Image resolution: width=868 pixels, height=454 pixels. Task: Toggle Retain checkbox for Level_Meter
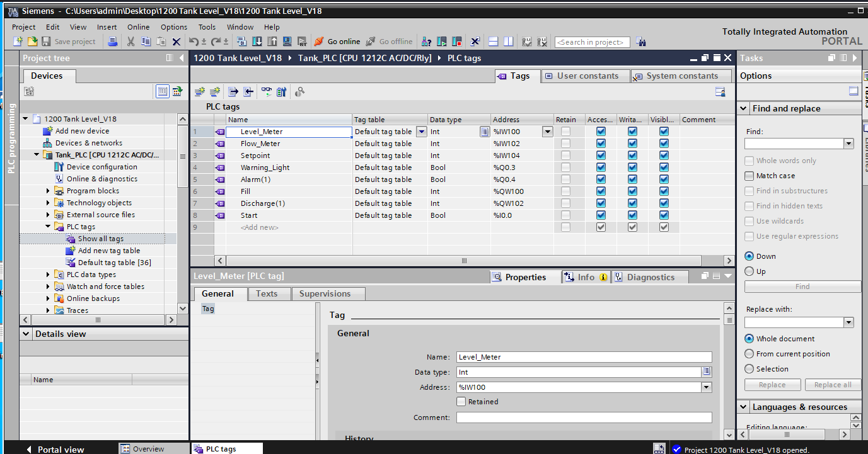tap(566, 132)
